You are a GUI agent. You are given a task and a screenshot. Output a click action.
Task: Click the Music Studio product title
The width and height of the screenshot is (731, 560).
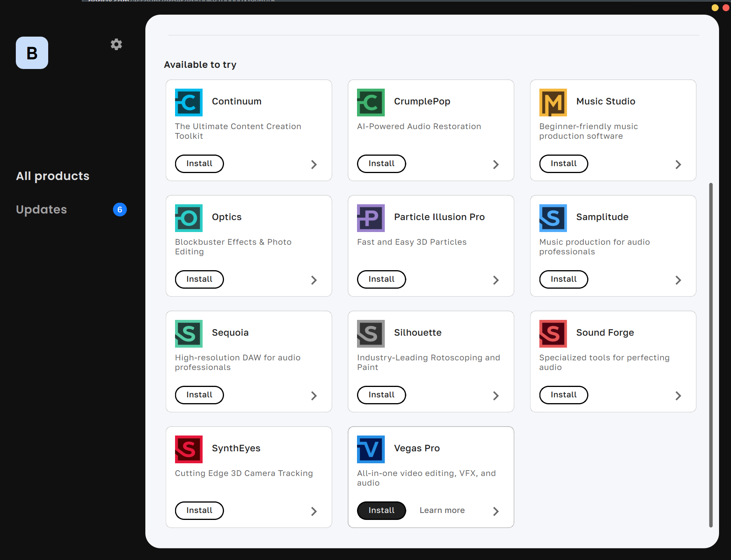coord(606,101)
